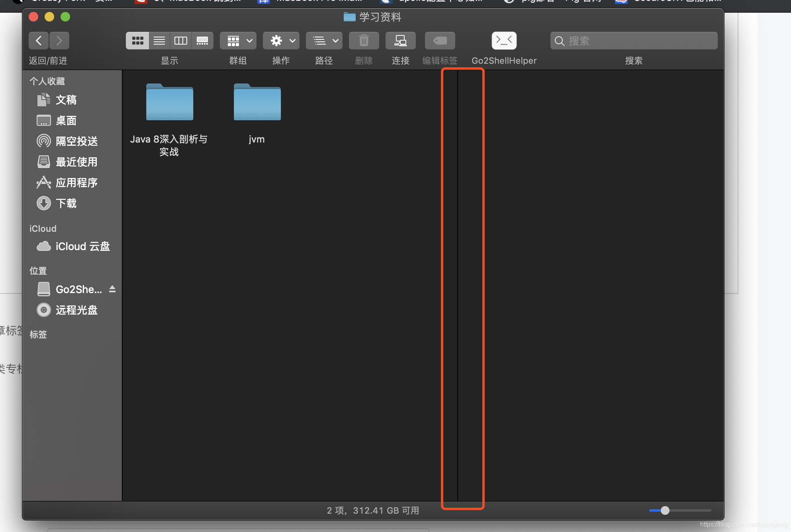Open 应用程序 Applications in sidebar
The image size is (791, 532).
point(76,183)
